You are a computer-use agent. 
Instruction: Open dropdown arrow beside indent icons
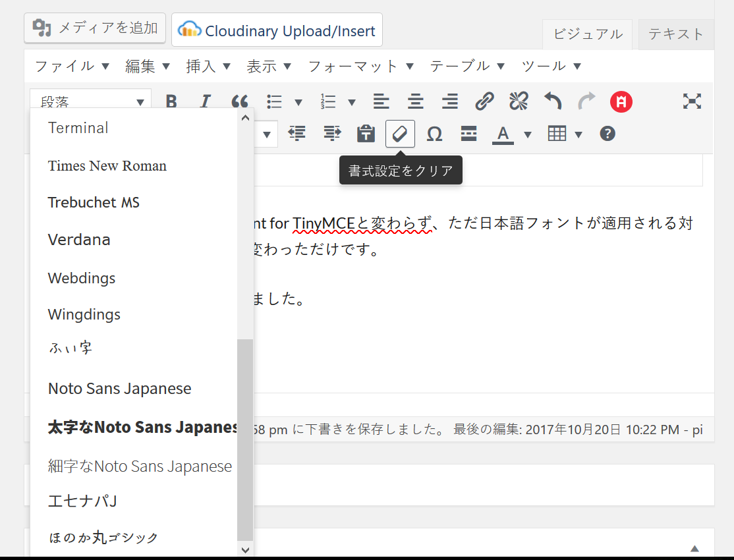pos(267,135)
